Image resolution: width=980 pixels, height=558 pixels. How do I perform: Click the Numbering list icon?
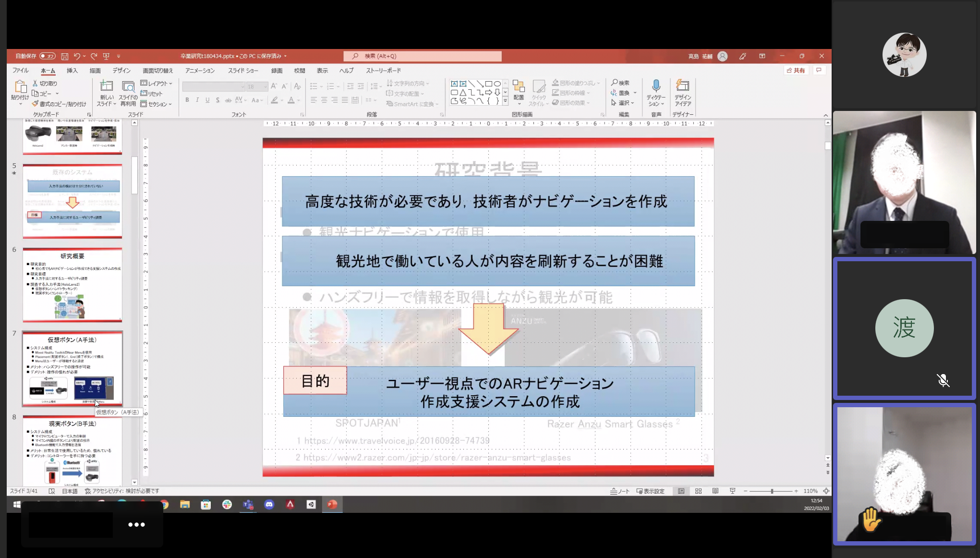(x=330, y=86)
